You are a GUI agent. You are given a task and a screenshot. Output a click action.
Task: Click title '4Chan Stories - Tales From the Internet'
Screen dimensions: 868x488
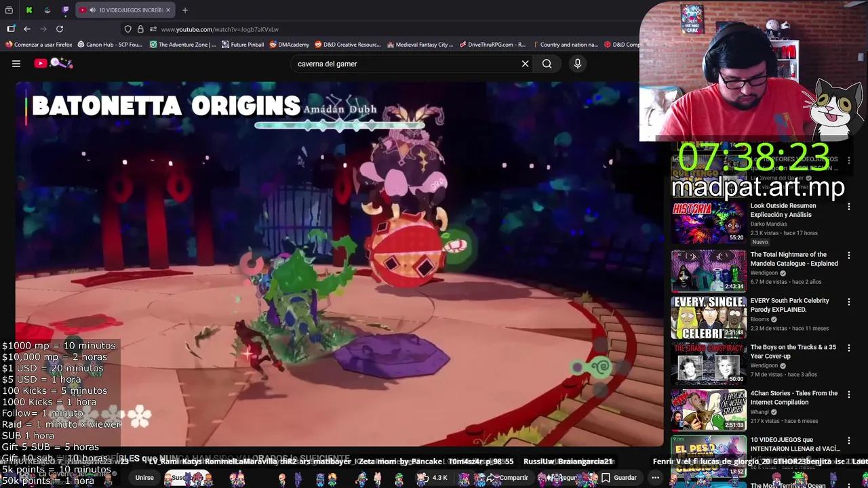[x=794, y=397]
